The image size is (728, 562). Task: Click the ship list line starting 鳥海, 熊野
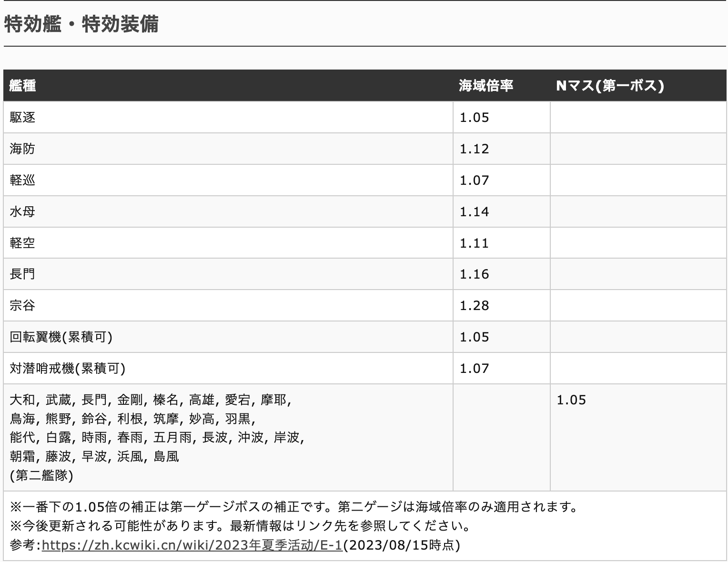point(132,419)
